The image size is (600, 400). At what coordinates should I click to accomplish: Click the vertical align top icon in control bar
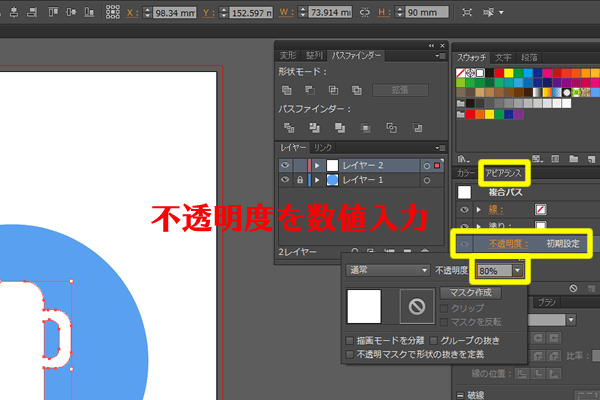[x=53, y=12]
